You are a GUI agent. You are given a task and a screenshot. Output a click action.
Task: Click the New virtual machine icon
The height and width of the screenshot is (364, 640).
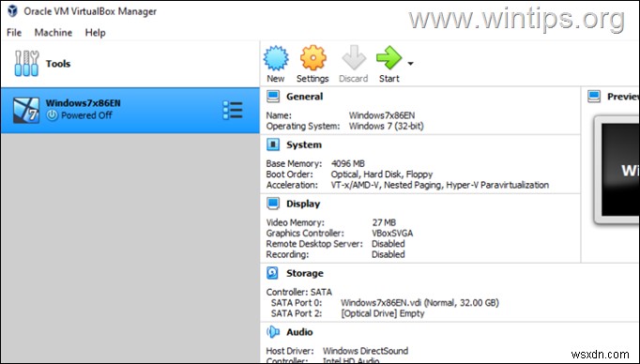(x=276, y=58)
